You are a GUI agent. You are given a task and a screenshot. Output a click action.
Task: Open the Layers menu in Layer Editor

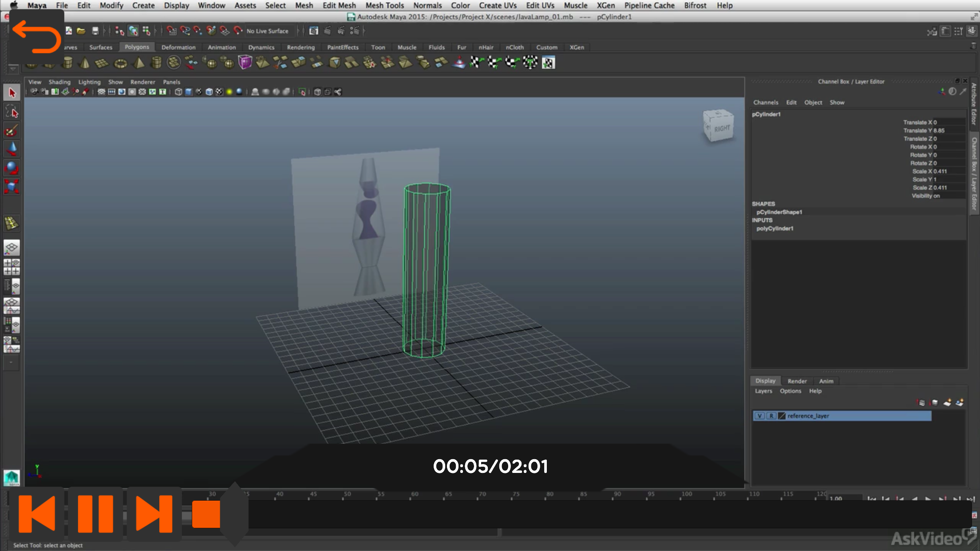pyautogui.click(x=763, y=391)
